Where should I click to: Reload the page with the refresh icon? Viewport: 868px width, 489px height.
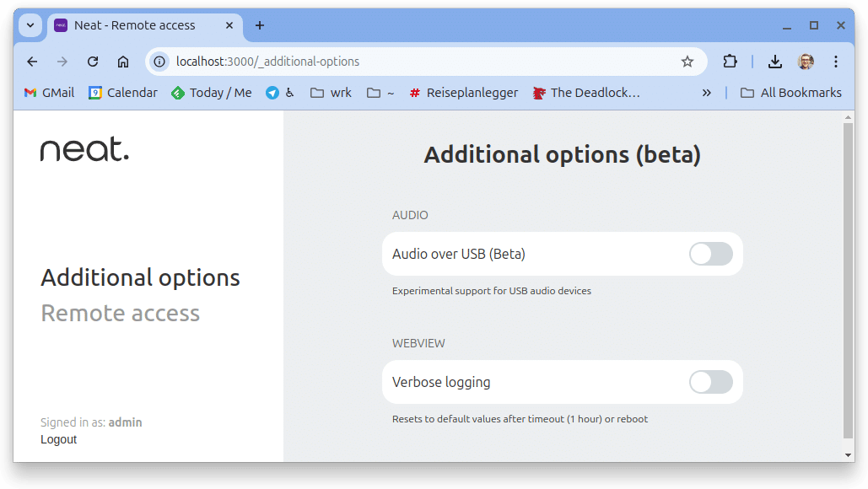click(x=93, y=62)
